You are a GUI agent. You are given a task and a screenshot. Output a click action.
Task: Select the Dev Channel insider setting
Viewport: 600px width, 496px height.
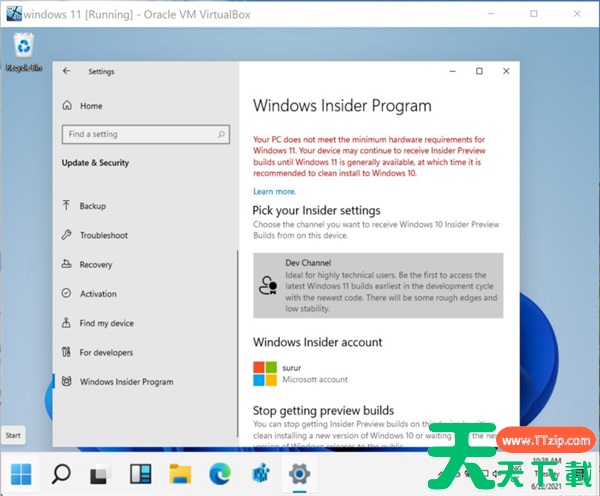pyautogui.click(x=378, y=286)
